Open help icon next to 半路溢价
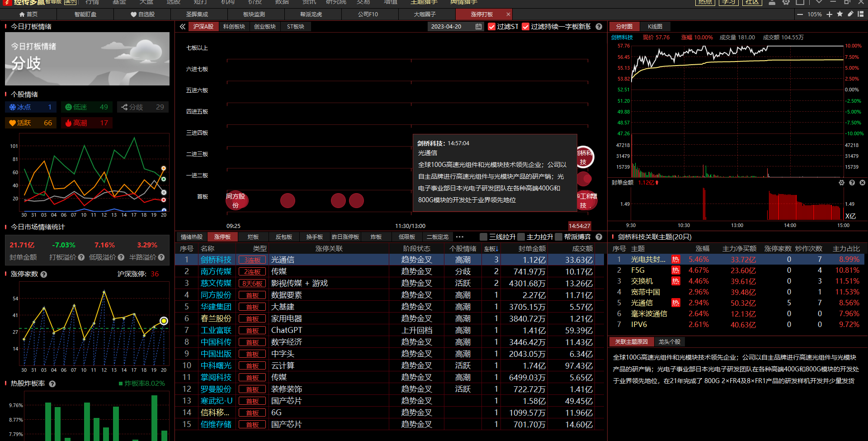Viewport: 868px width, 441px height. point(161,257)
